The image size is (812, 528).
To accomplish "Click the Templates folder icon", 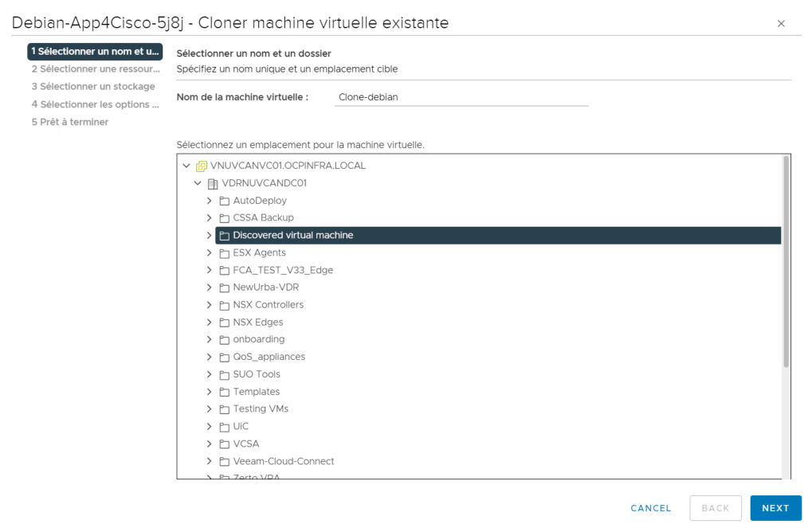I will [224, 392].
